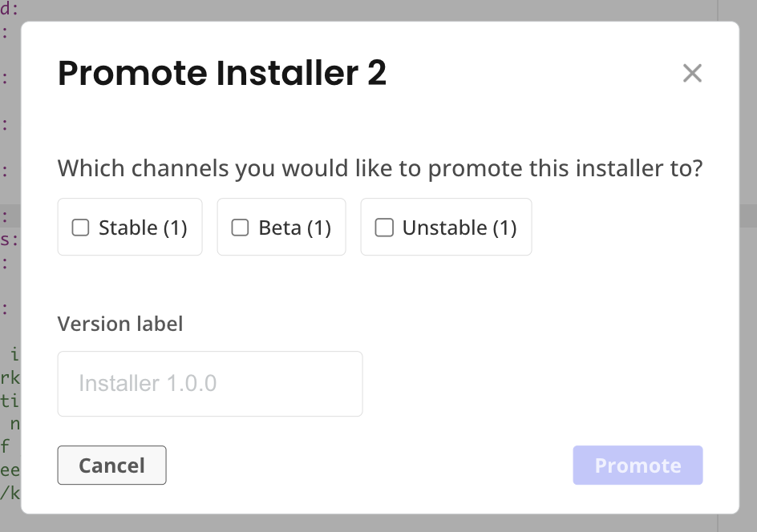Toggle the Unstable (1) channel card
The height and width of the screenshot is (532, 757).
coord(446,227)
